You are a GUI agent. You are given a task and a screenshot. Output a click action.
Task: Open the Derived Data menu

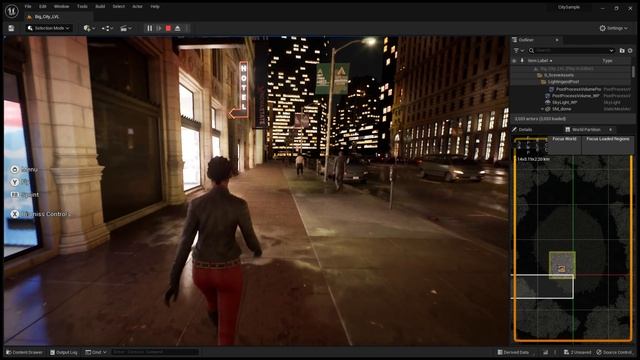coord(513,352)
